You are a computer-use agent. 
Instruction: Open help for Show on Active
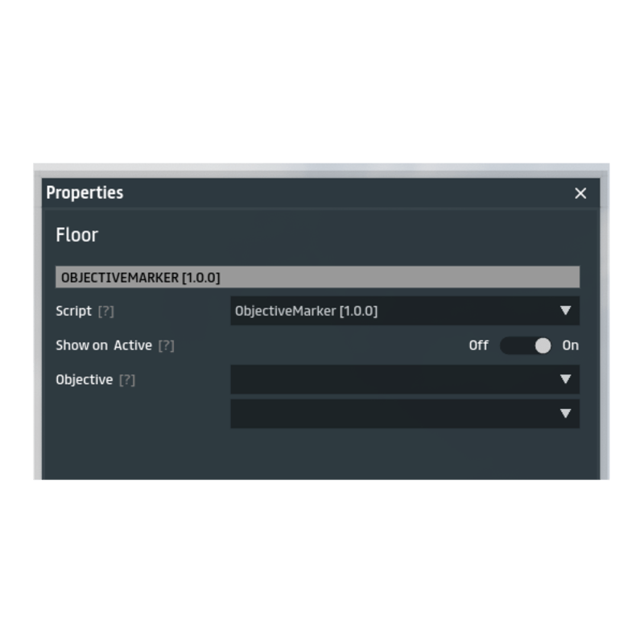pyautogui.click(x=167, y=346)
